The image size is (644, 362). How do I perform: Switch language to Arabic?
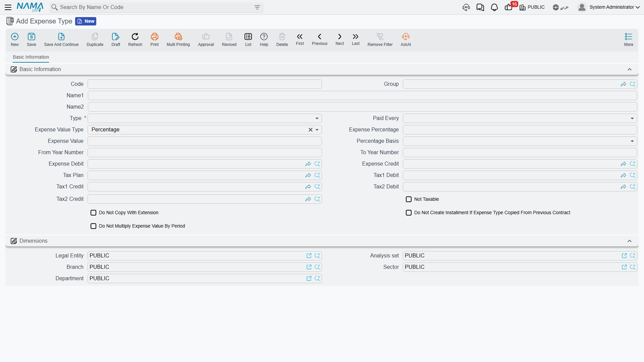[x=561, y=7]
